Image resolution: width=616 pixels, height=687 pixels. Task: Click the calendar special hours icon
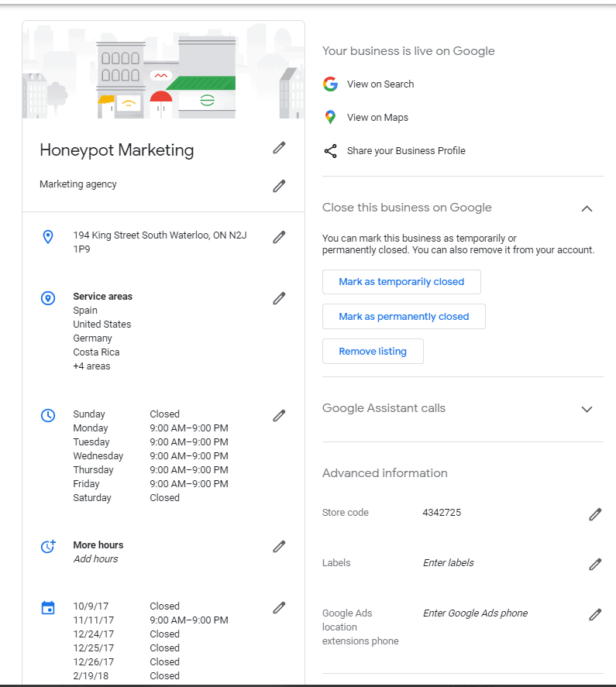tap(48, 608)
